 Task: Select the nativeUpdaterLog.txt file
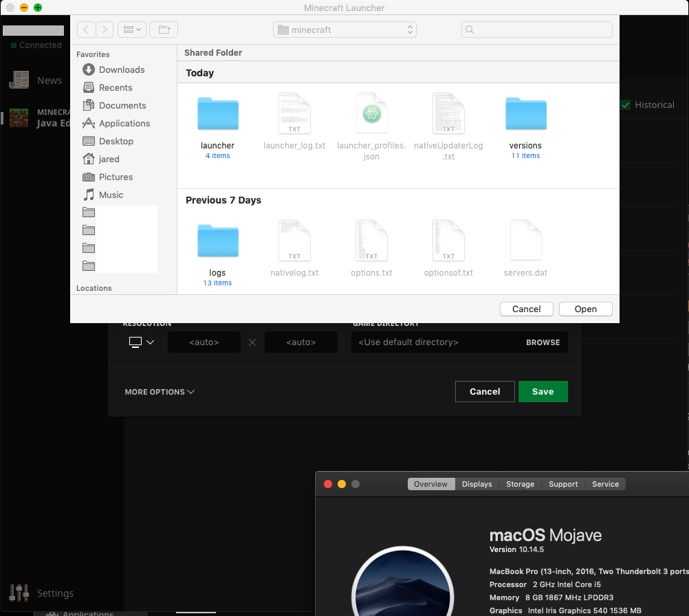tap(448, 114)
